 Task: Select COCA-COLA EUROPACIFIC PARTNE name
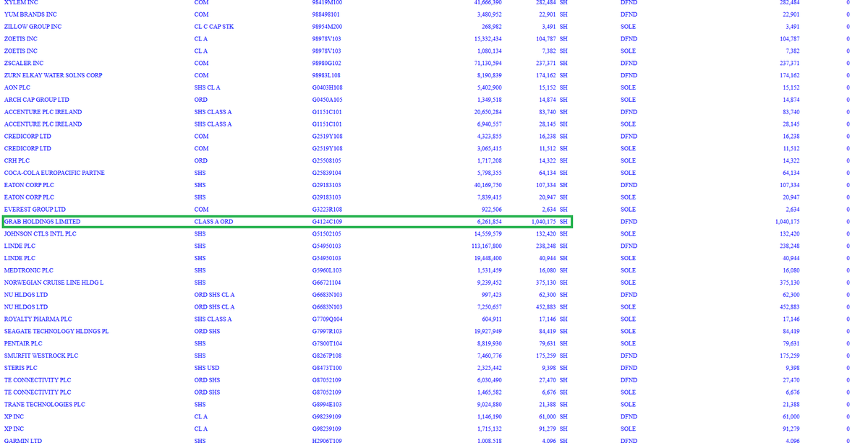pyautogui.click(x=54, y=173)
